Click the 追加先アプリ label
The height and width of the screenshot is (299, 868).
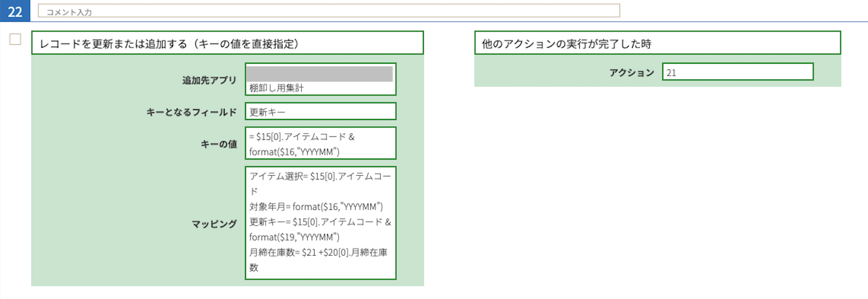[209, 80]
